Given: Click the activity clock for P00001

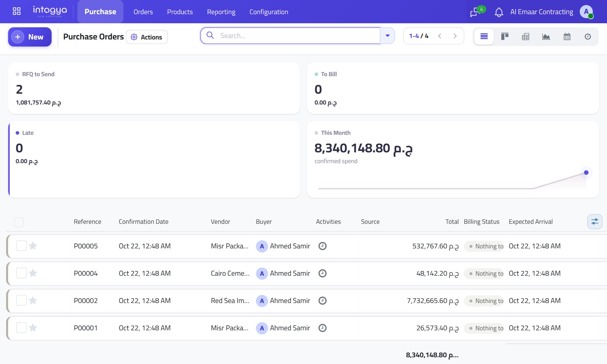Looking at the screenshot, I should [x=322, y=328].
